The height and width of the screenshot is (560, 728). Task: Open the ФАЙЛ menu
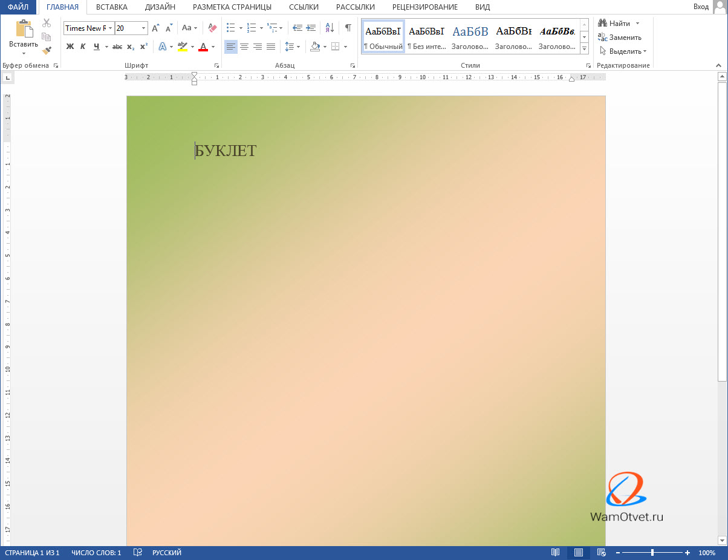pos(18,7)
